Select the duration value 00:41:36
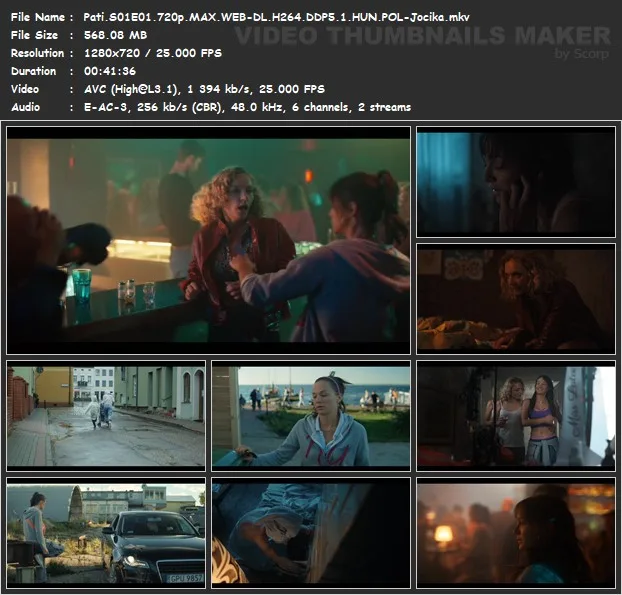622x595 pixels. [110, 71]
